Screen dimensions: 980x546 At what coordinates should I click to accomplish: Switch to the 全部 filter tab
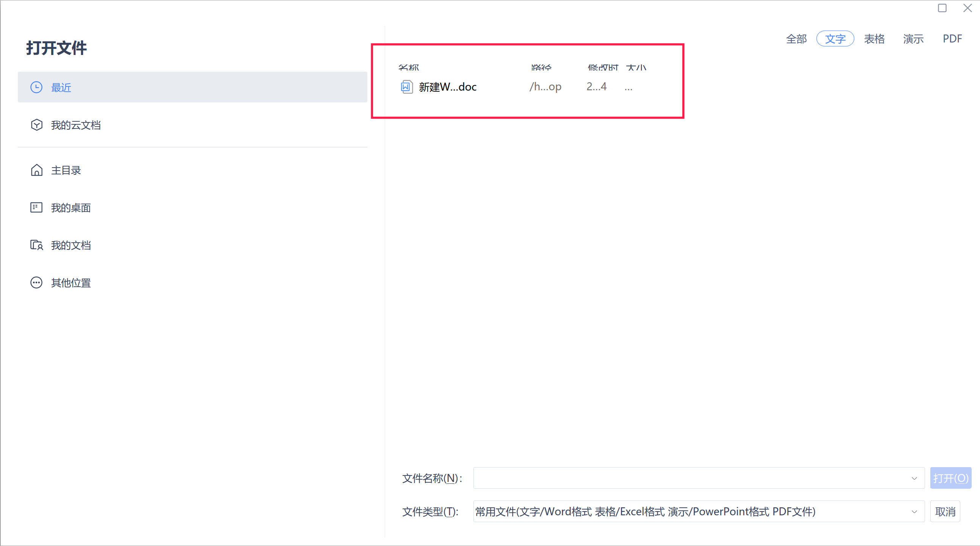coord(796,39)
